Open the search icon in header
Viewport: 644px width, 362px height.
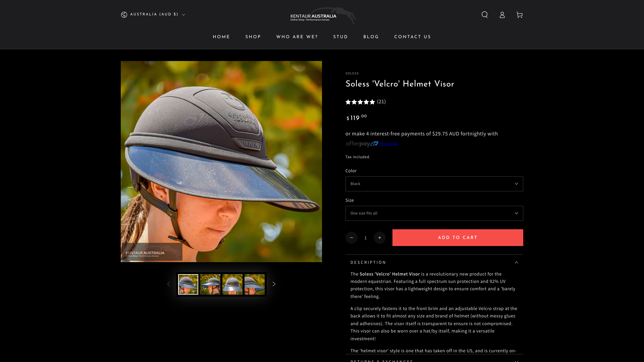[x=485, y=15]
